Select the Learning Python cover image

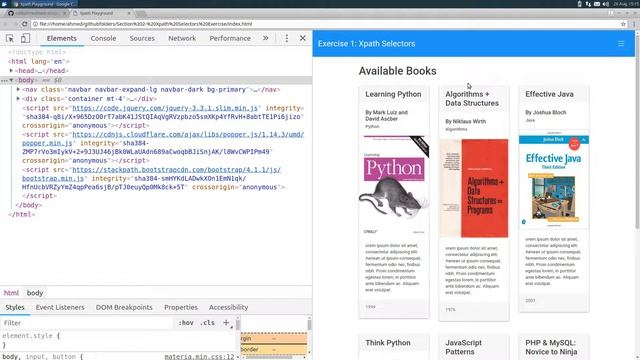[x=394, y=186]
